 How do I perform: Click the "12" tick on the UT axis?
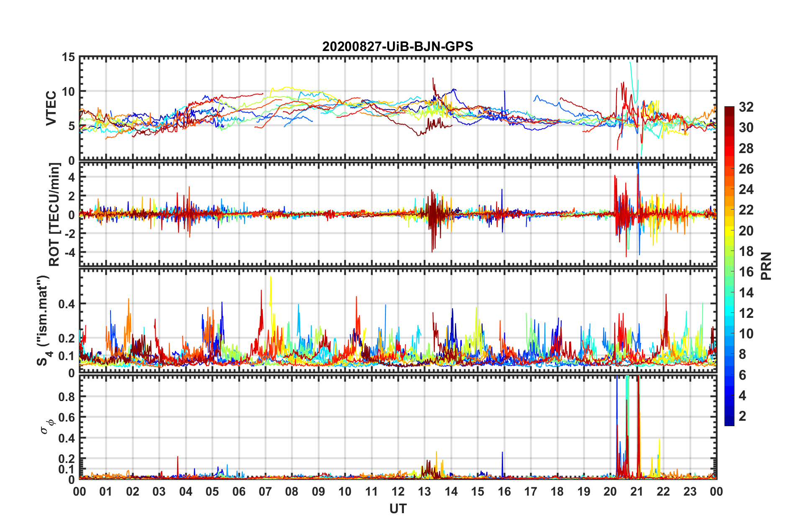(x=398, y=491)
